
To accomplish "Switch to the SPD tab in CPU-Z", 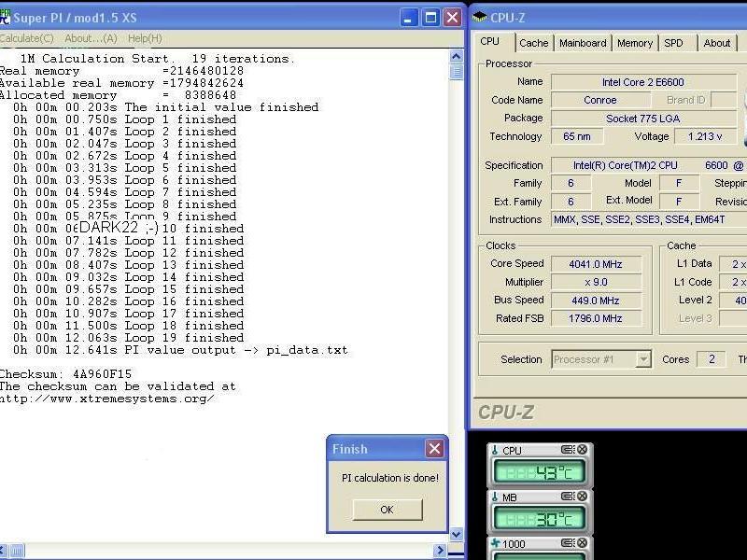I will point(673,43).
